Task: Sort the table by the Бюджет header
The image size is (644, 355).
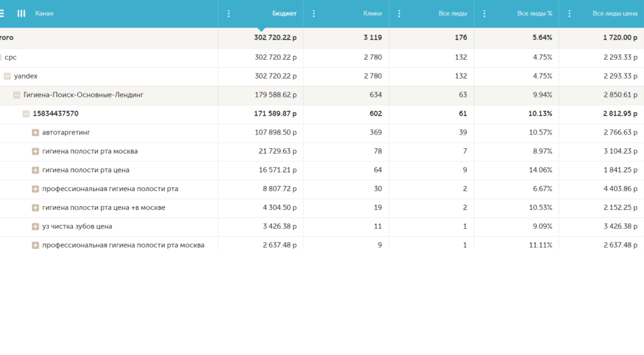Action: (x=284, y=13)
